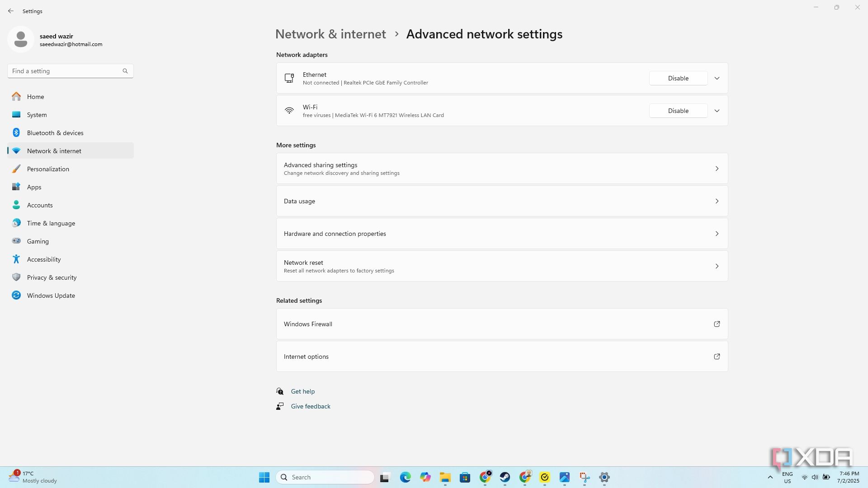Switch input language via ENG US indicator

tap(788, 478)
